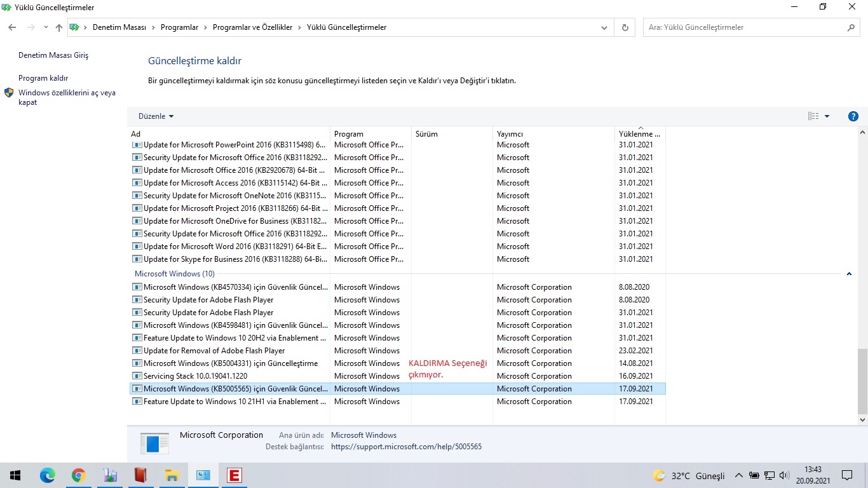868x488 pixels.
Task: Click Denetim Masası breadcrumb
Action: tap(119, 27)
